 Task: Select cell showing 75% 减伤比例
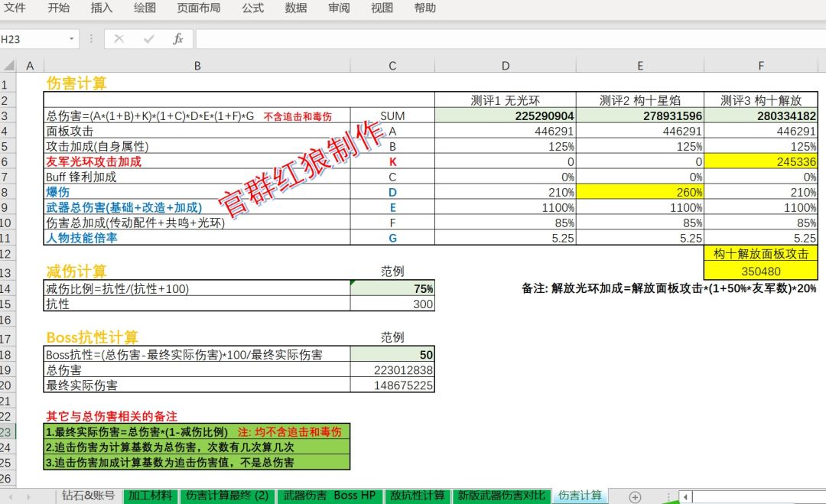[x=392, y=288]
